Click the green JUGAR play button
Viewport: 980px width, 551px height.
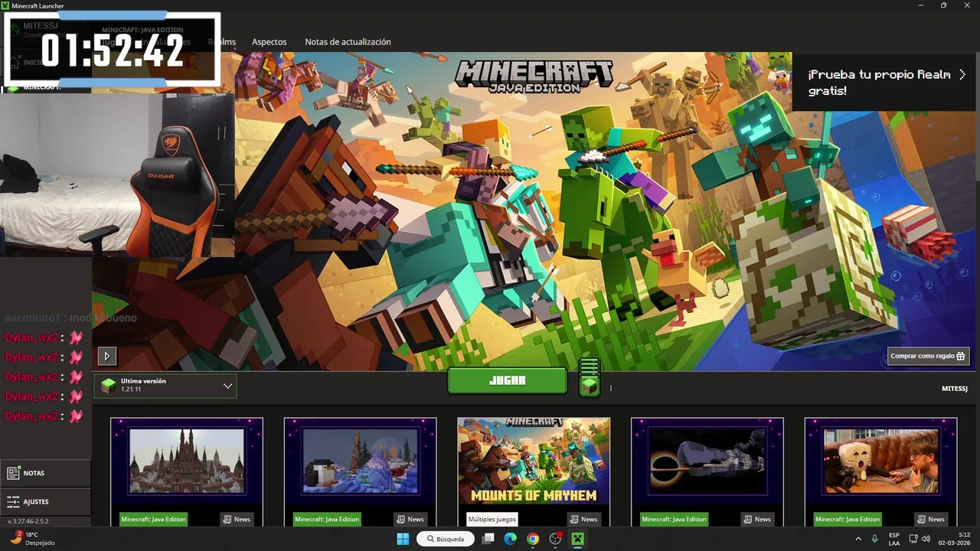tap(507, 380)
